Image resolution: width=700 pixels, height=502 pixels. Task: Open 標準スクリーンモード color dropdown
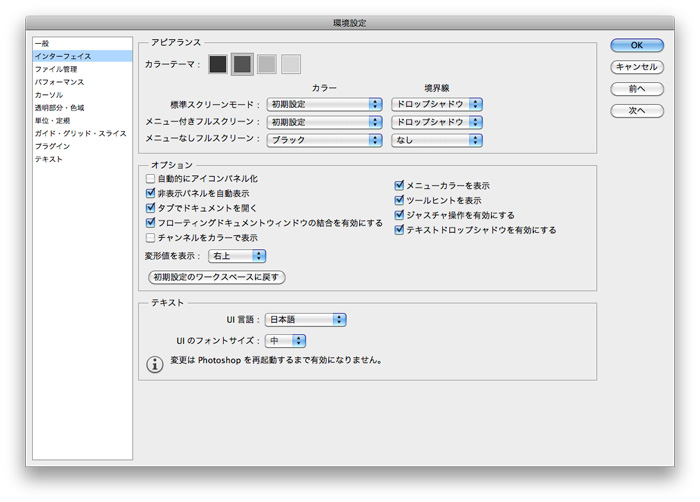[x=325, y=104]
